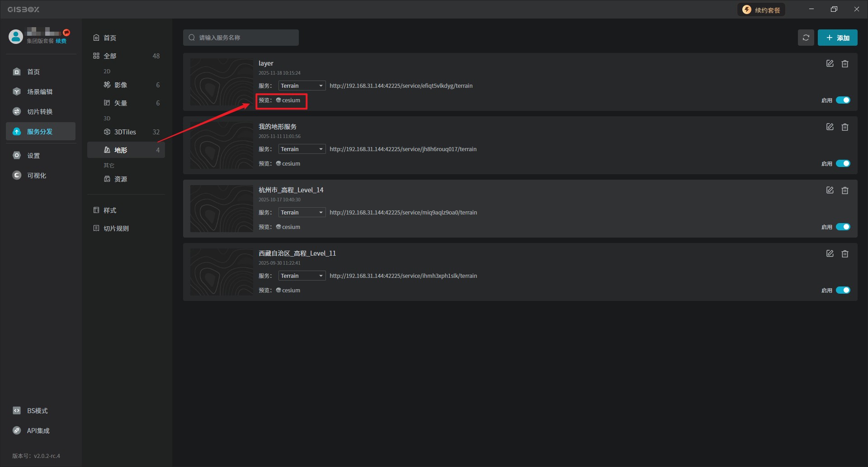Expand Terrain service dropdown for 杭州市_高程_Level_14
The width and height of the screenshot is (868, 467).
(302, 213)
